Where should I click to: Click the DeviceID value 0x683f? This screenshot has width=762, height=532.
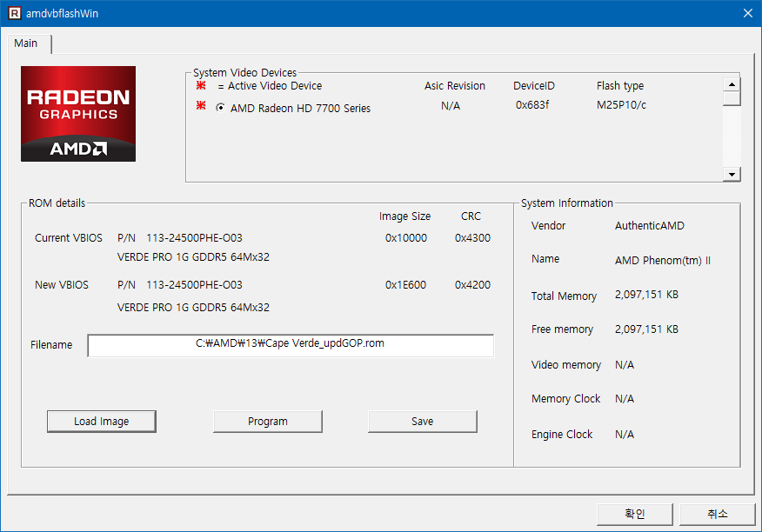coord(532,105)
